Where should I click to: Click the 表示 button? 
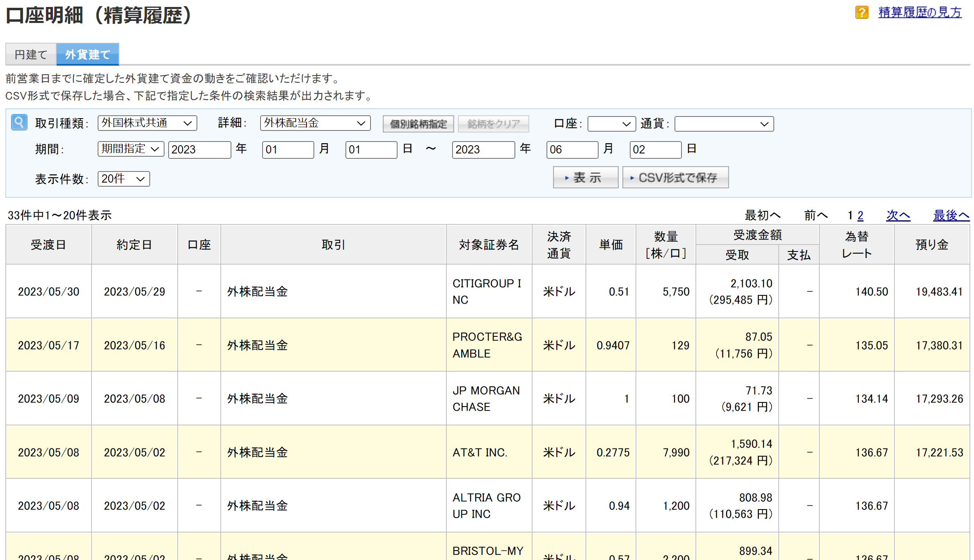click(x=585, y=177)
